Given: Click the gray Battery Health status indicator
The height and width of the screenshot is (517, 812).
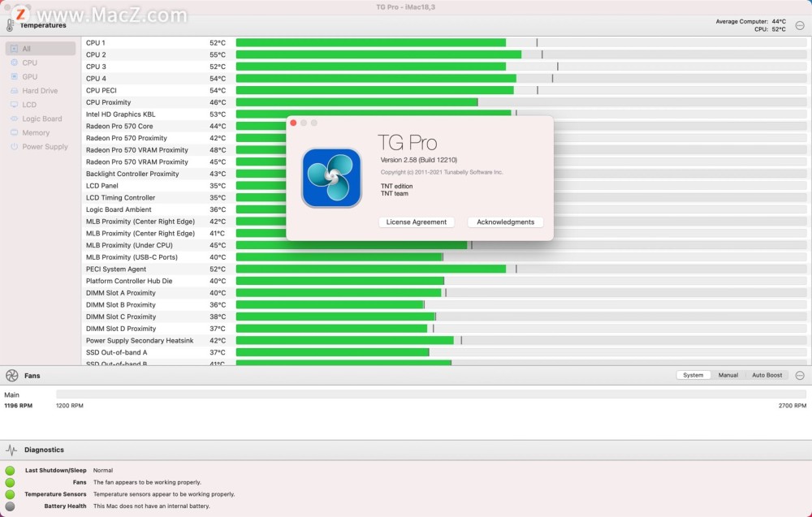Looking at the screenshot, I should coord(10,506).
